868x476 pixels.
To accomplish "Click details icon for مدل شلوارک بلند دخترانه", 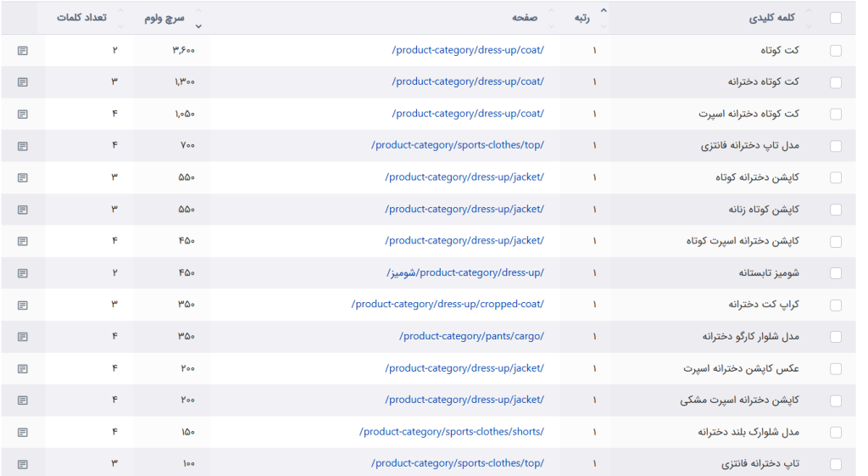I will (x=23, y=433).
